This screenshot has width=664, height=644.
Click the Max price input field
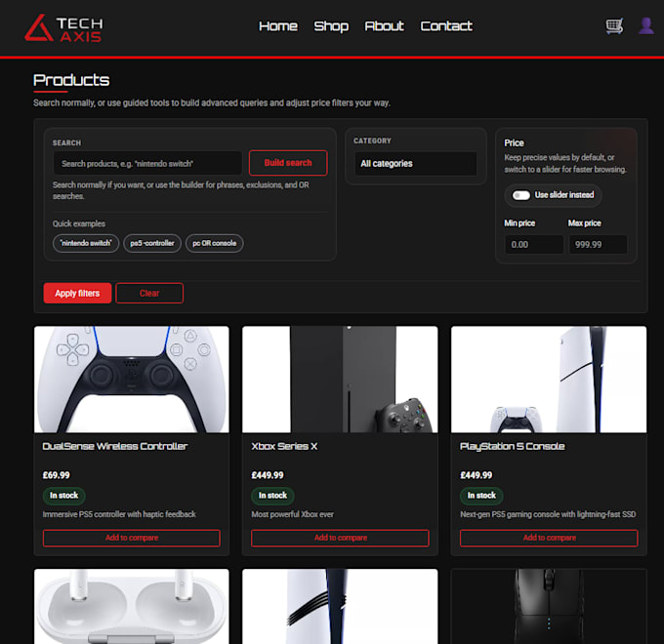coord(598,245)
